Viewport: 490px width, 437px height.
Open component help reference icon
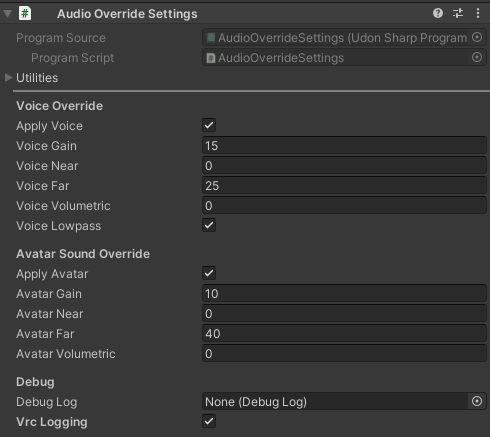[x=438, y=13]
